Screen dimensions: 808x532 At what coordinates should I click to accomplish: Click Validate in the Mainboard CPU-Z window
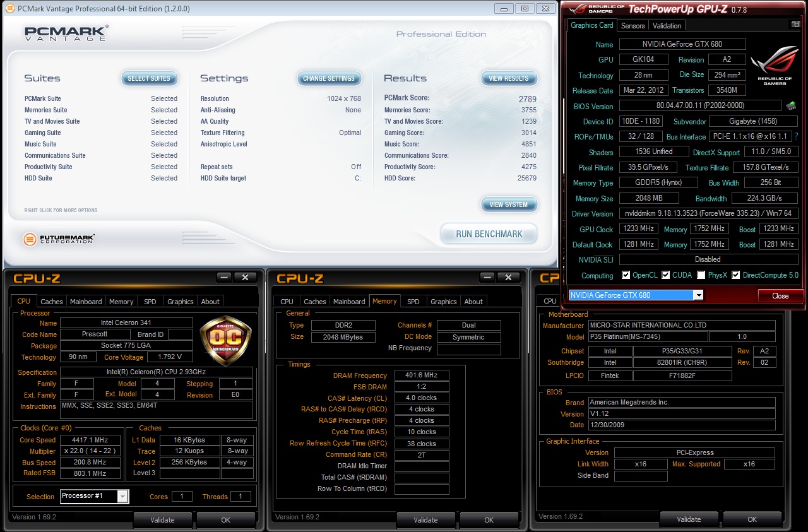click(x=689, y=519)
